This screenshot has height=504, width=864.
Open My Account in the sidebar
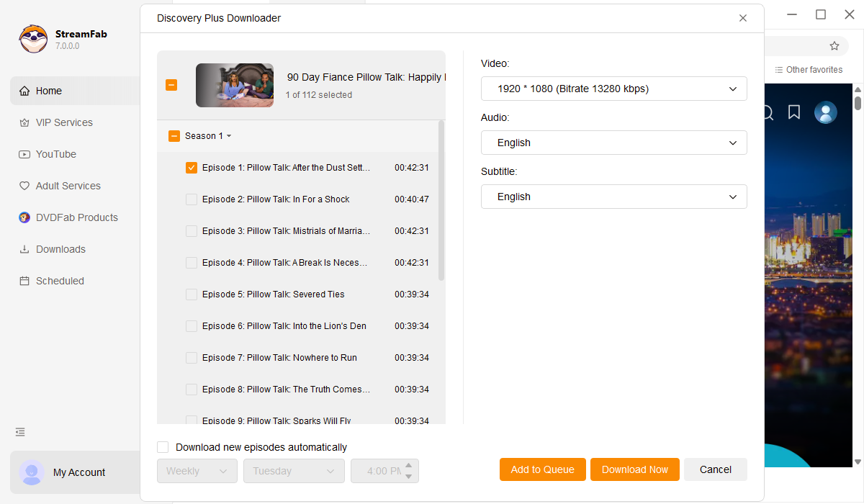(79, 472)
